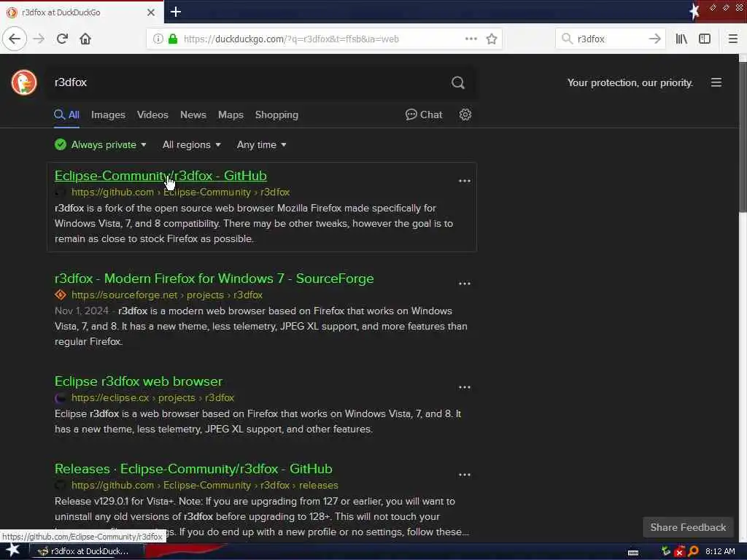Screen dimensions: 747x560
Task: Click the sourceforge.net projects r3dfox URL
Action: (x=167, y=295)
